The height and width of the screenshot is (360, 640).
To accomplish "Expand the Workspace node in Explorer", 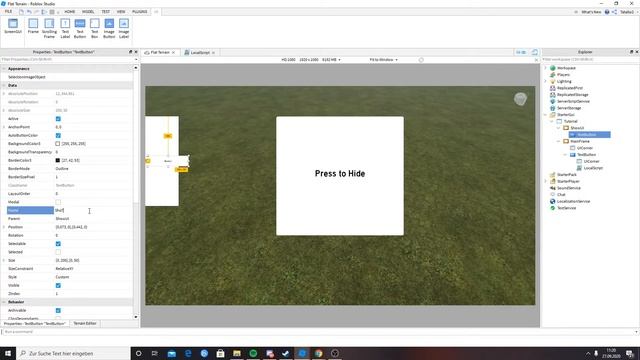I will (x=545, y=68).
